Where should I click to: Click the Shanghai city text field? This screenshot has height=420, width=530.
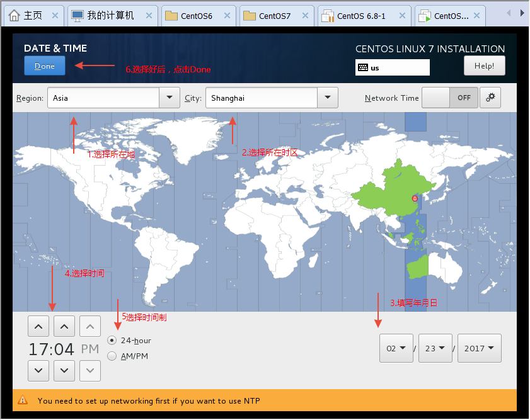[x=262, y=98]
